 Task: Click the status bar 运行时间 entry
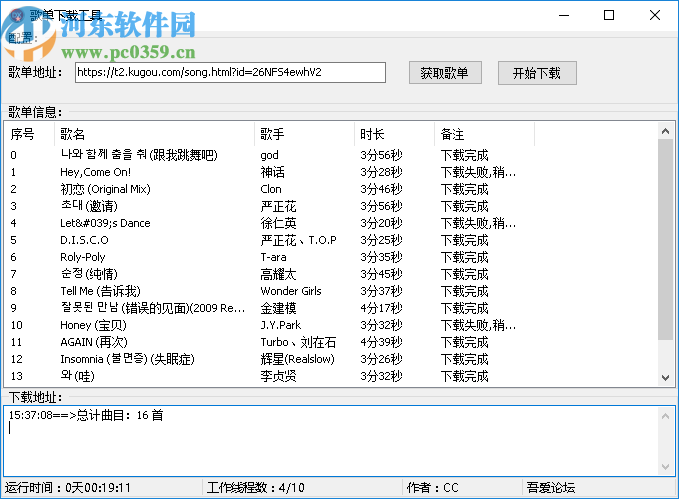tap(68, 488)
